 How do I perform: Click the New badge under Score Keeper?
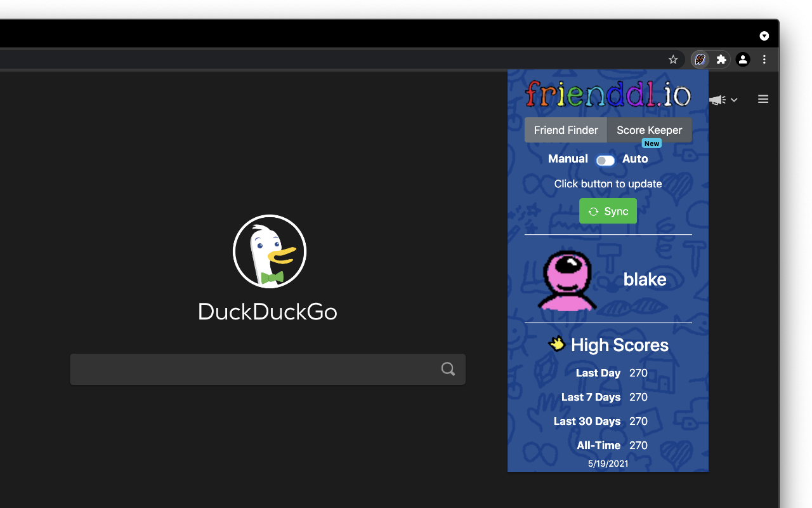point(652,144)
